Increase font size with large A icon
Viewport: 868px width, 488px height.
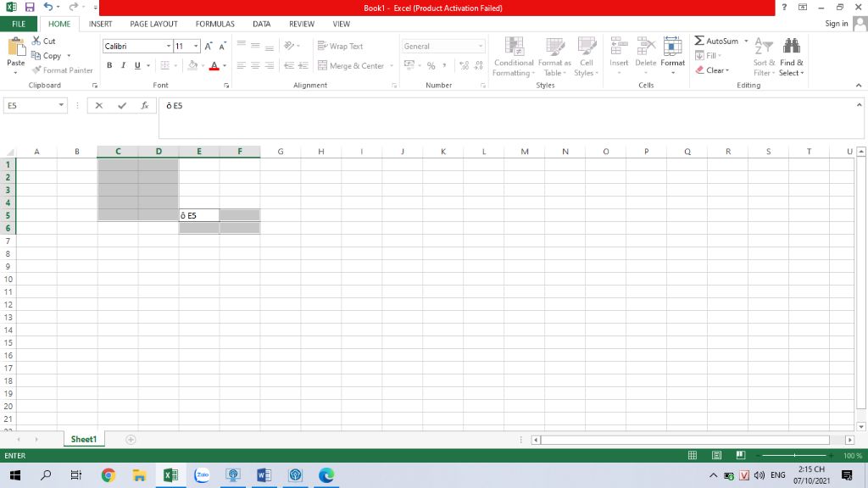click(209, 47)
